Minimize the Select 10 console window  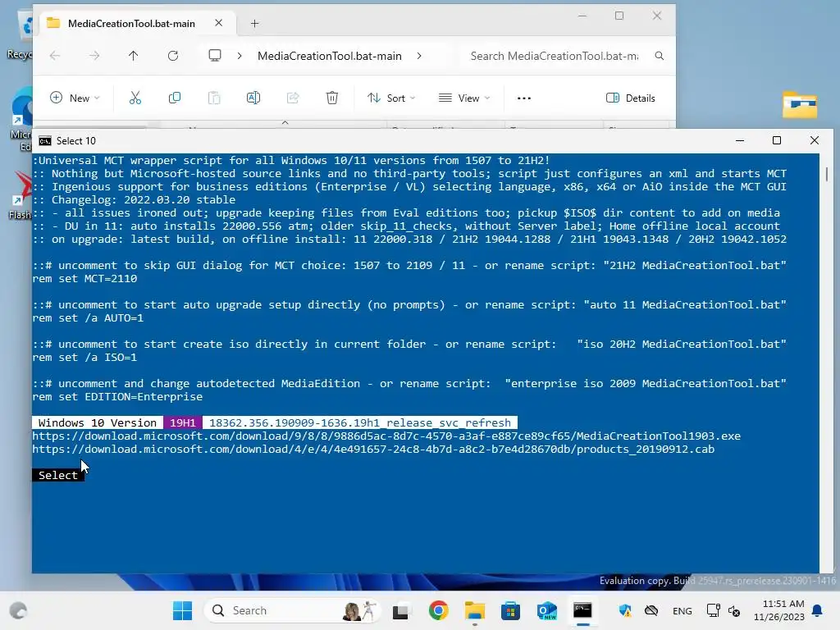pyautogui.click(x=740, y=140)
